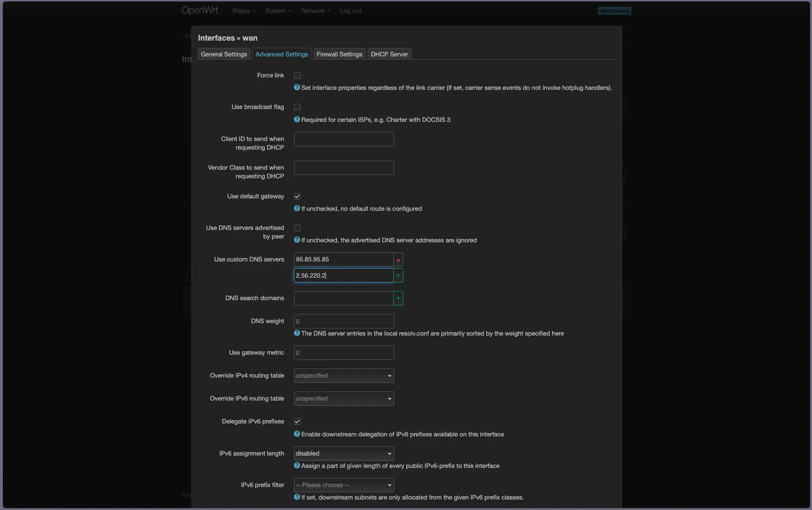Enable the Force link checkbox
Viewport: 812px width, 510px height.
click(297, 76)
